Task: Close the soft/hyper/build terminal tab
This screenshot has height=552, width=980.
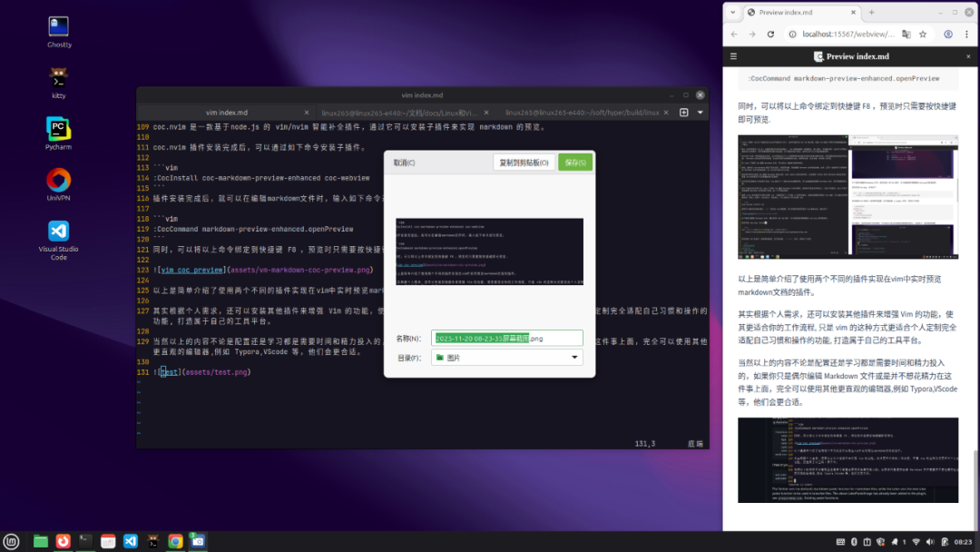Action: 666,113
